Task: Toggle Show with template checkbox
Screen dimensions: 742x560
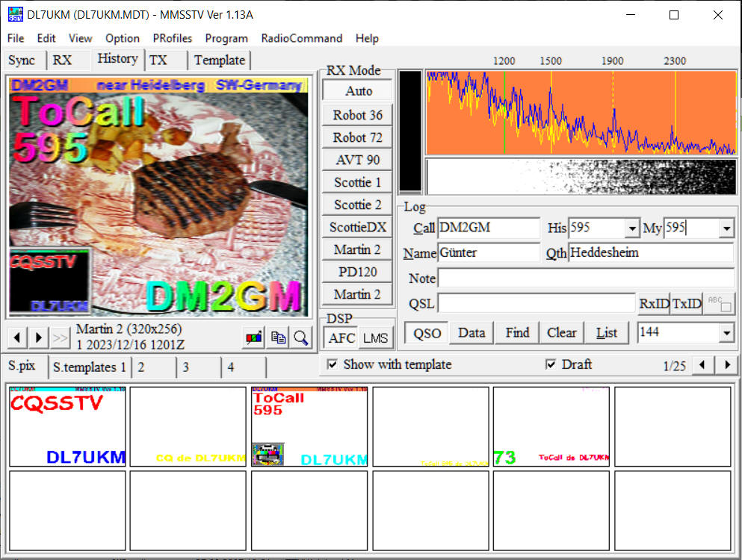Action: coord(333,364)
